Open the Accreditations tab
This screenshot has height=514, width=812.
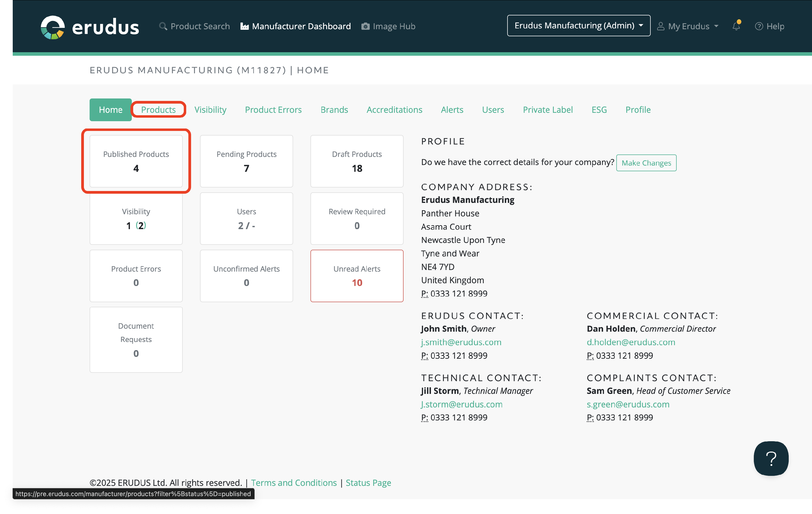coord(394,110)
